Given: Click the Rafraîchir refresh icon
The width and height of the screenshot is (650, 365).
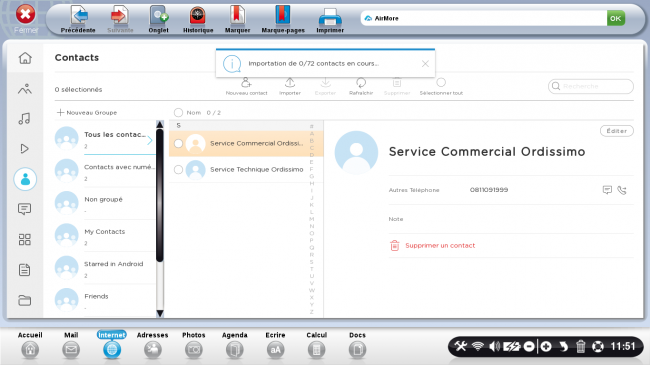Looking at the screenshot, I should point(361,83).
